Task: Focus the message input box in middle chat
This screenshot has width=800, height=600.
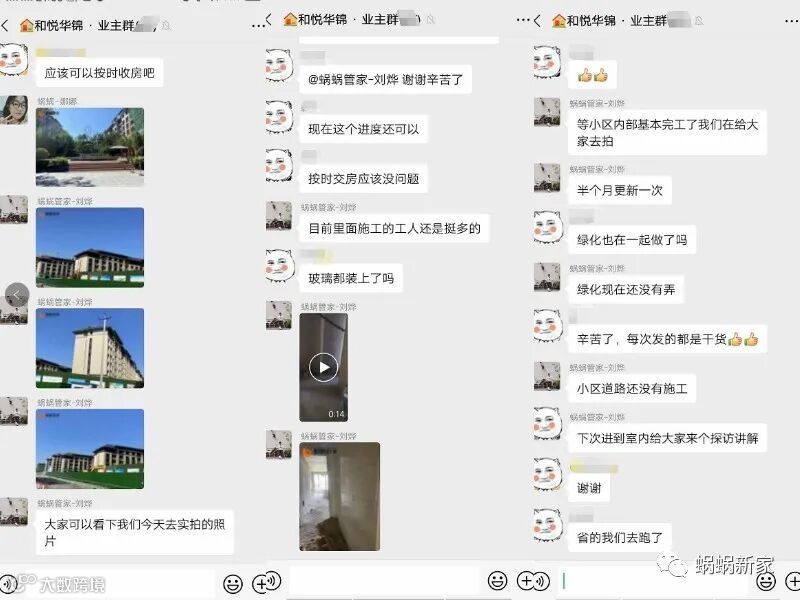Action: 385,581
